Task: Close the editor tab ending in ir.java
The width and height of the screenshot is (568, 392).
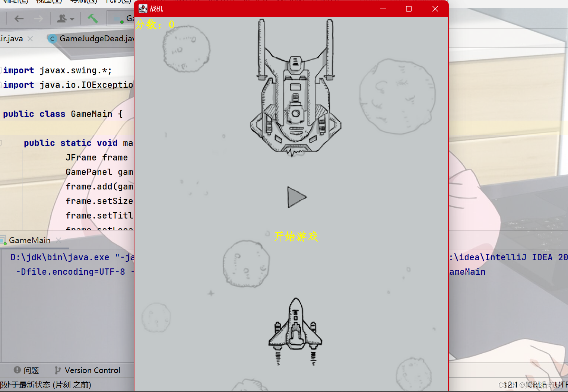Action: [31, 39]
